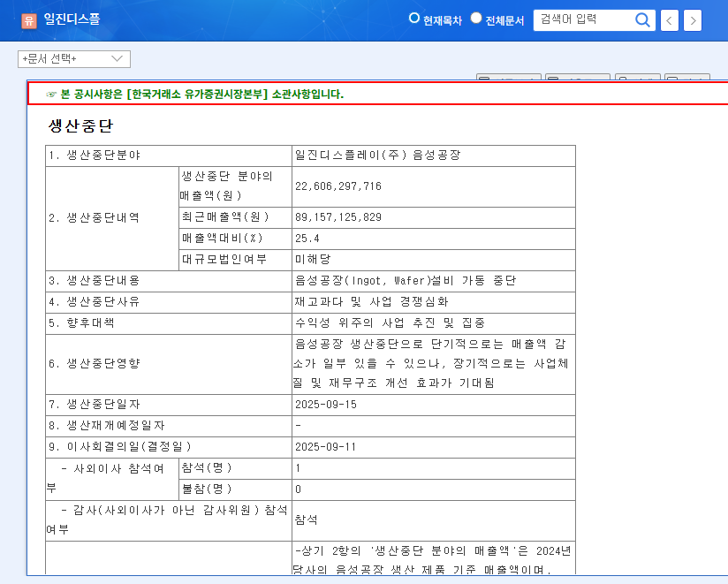Click the Ingot, Wafer 설비 가동 중단 cell
The image size is (728, 584).
[406, 280]
